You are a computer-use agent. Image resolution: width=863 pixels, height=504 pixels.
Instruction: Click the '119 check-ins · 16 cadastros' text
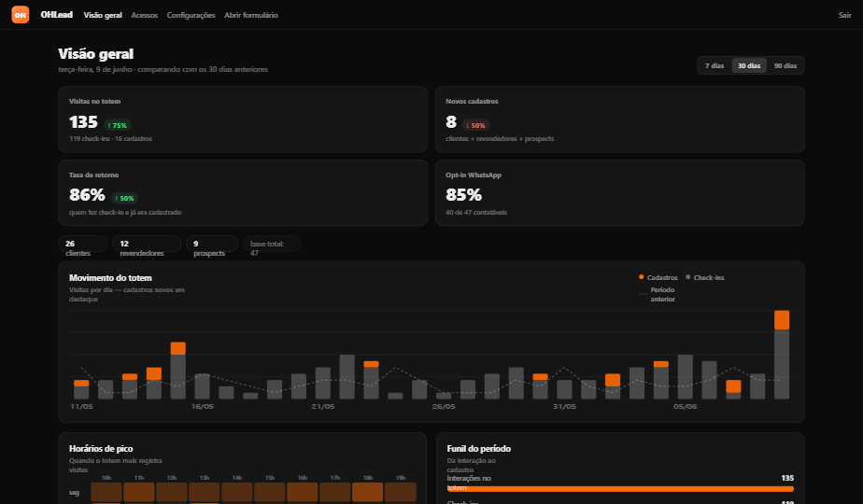click(110, 139)
